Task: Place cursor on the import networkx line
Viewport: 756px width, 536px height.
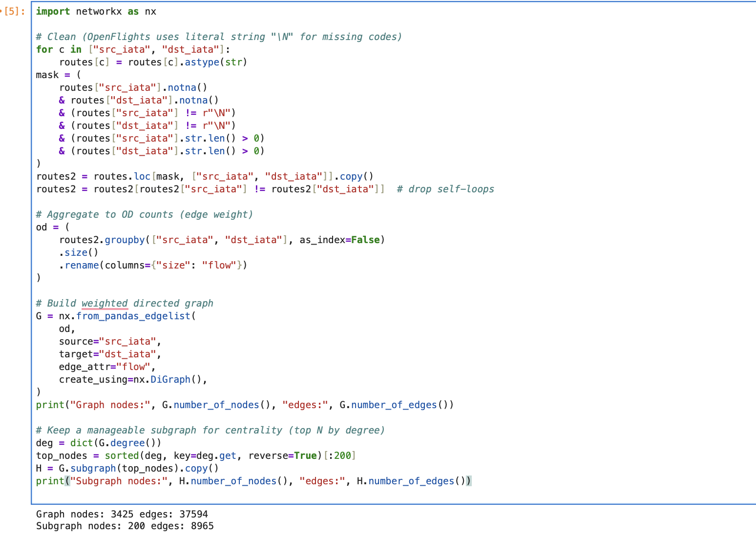Action: pos(96,11)
